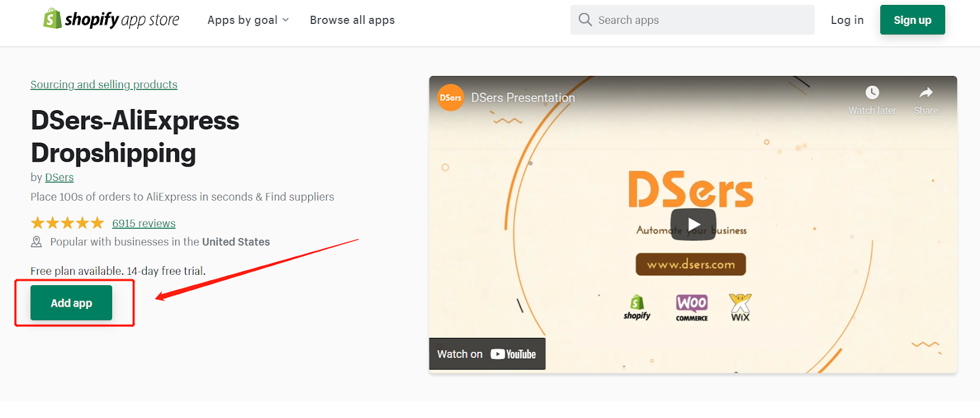
Task: Click 'Free plan available. 14-day free trial.' text
Action: [x=118, y=271]
